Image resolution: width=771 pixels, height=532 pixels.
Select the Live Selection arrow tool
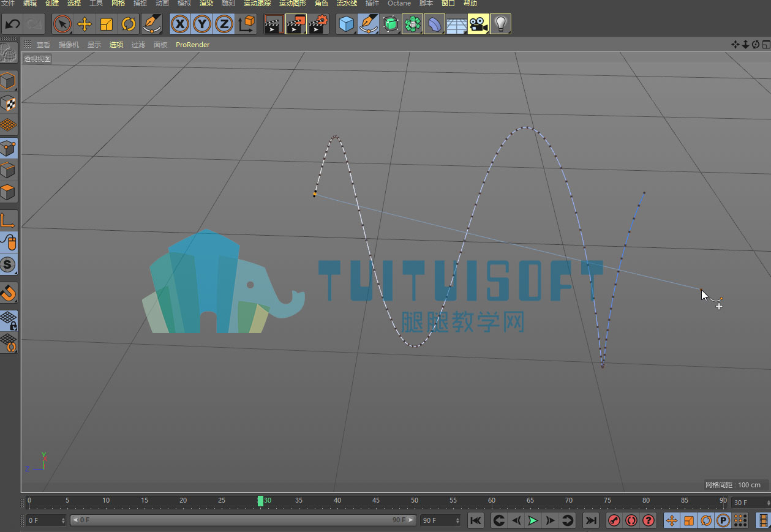point(62,24)
